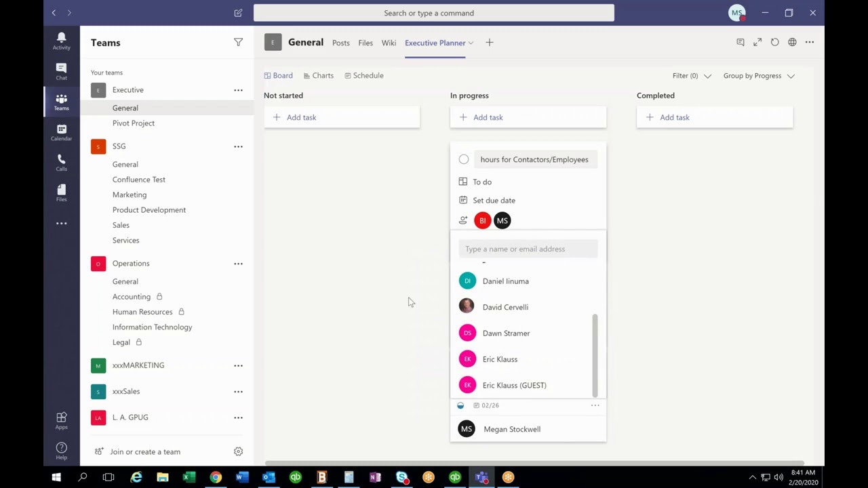Open Help in the sidebar
The height and width of the screenshot is (488, 868).
pos(61,451)
